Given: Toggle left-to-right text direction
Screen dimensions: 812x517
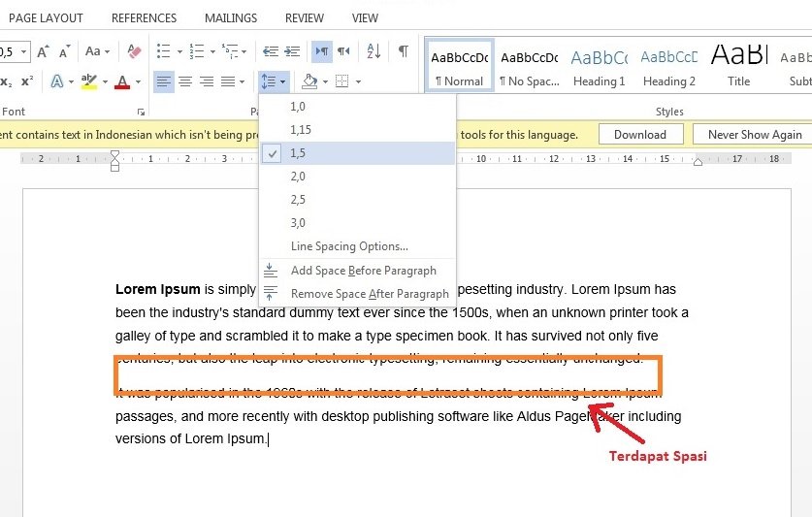Looking at the screenshot, I should coord(322,51).
